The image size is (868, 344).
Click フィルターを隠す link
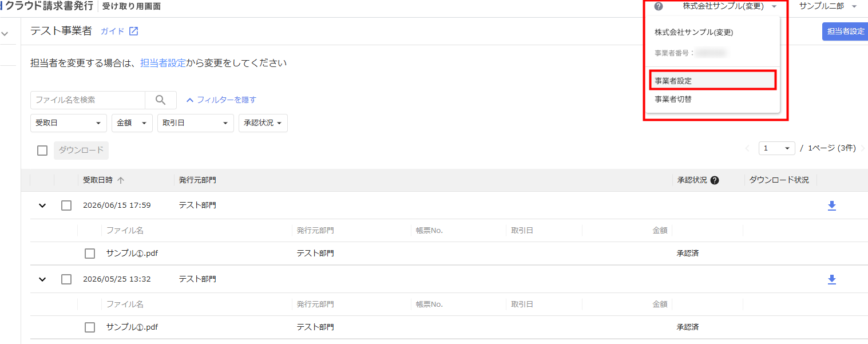pyautogui.click(x=221, y=100)
